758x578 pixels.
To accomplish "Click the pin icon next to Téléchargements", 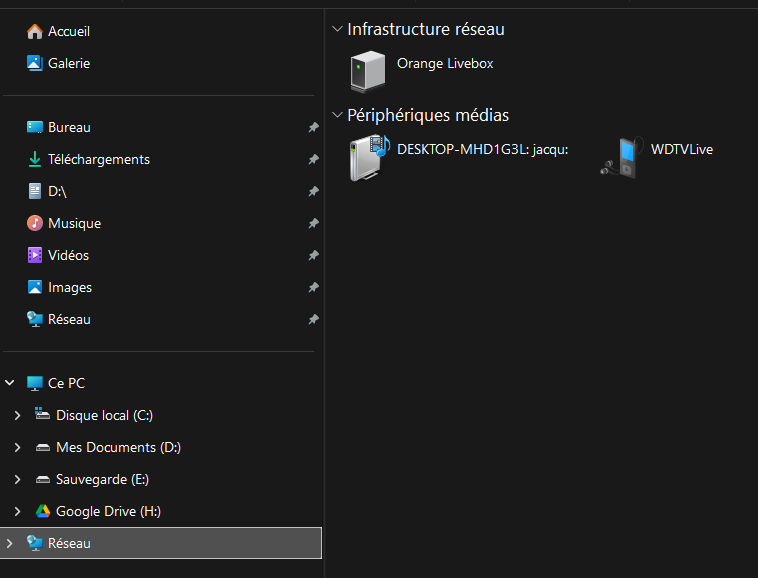I will click(313, 159).
